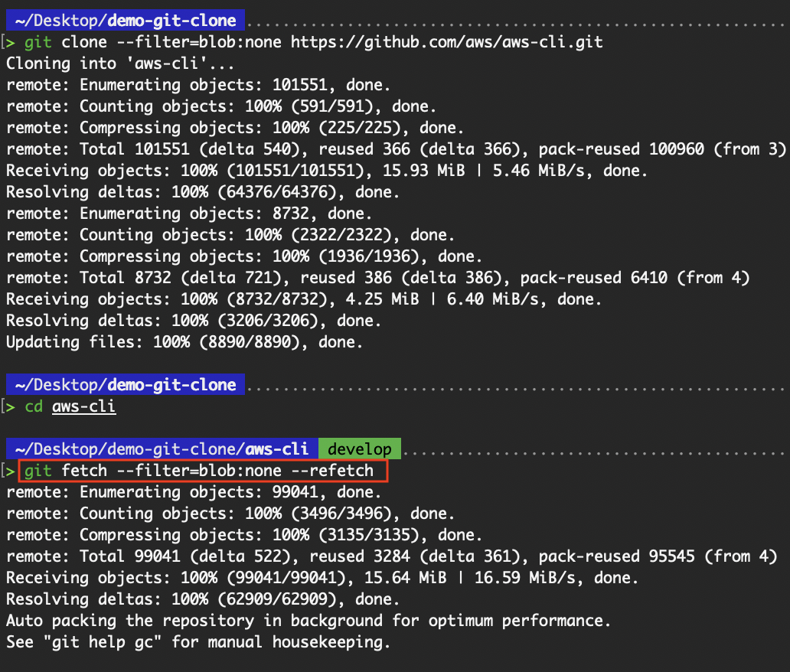
Task: Click the '~/Desktop/demo-git-clone/aws-cli' prompt path segment
Action: pos(162,449)
